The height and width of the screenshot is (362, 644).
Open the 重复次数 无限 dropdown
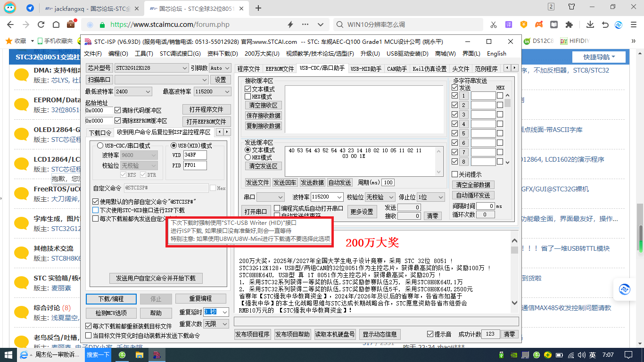216,324
